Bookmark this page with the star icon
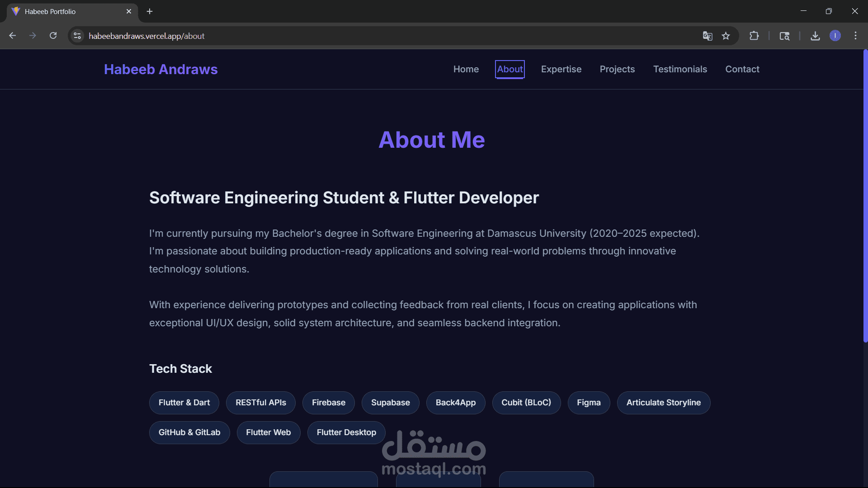 (726, 36)
